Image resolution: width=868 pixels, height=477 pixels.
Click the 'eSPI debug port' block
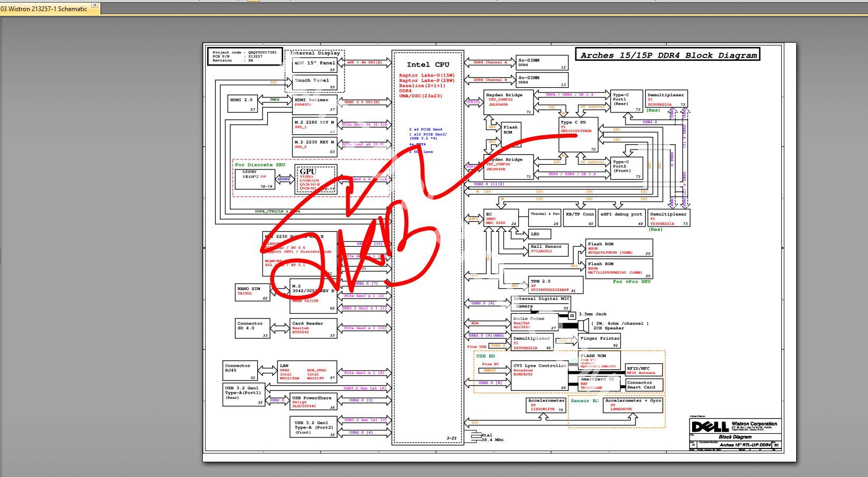coord(623,218)
